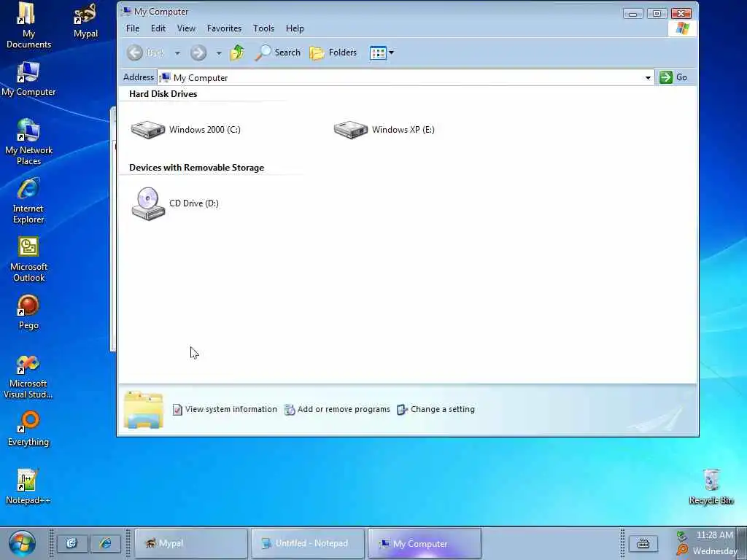Minimize the My Computer window
This screenshot has width=747, height=560.
(x=632, y=14)
